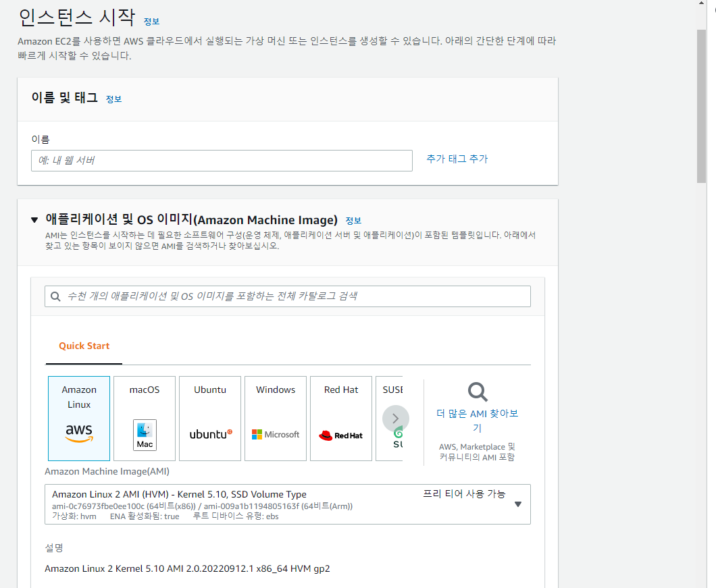The image size is (716, 588).
Task: Click the Red Hat logo
Action: click(x=340, y=435)
